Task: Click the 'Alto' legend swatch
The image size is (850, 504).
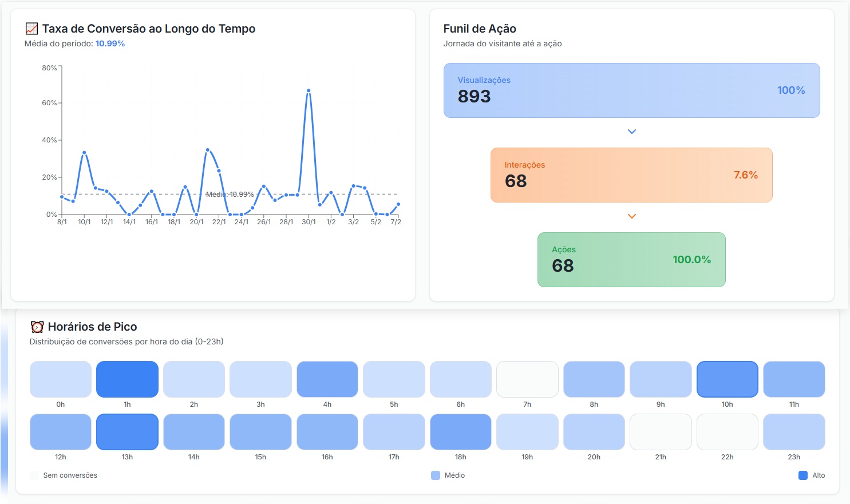Action: click(x=802, y=475)
